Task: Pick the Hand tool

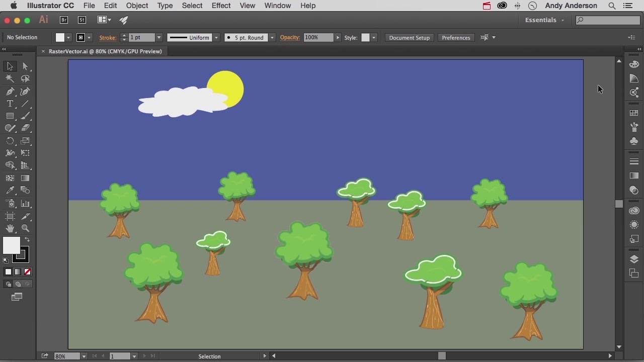Action: click(x=10, y=228)
